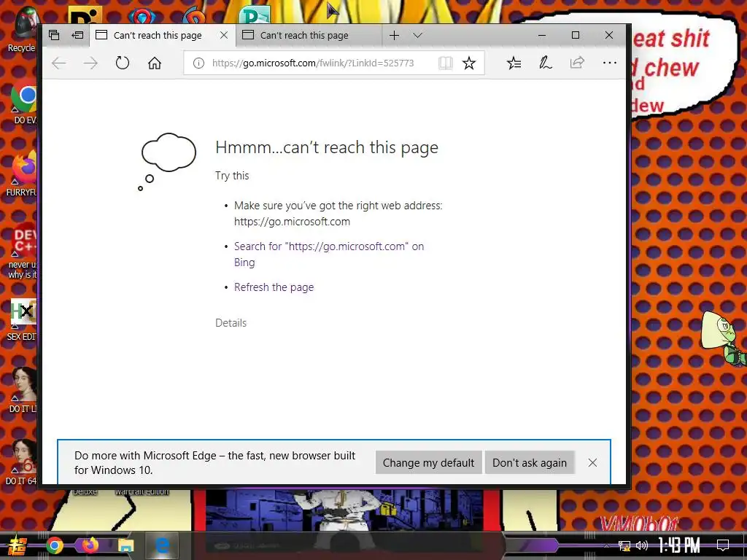
Task: Add notes with the pen icon
Action: 546,63
